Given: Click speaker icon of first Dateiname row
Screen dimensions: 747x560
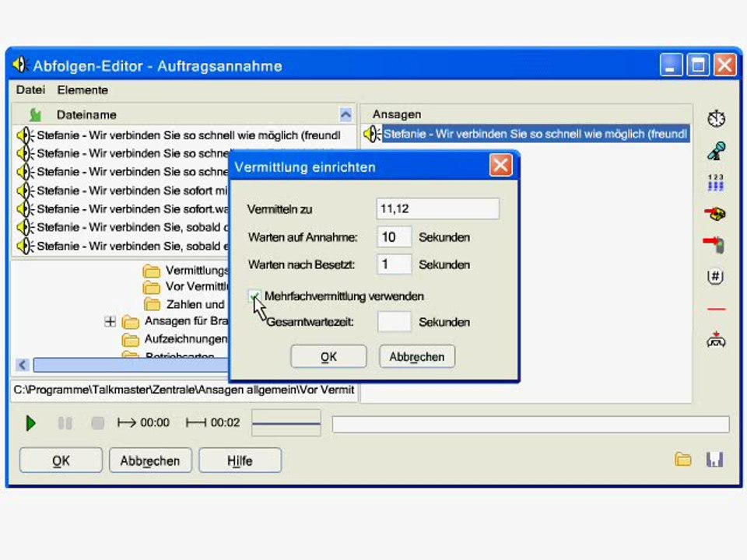Looking at the screenshot, I should 25,135.
